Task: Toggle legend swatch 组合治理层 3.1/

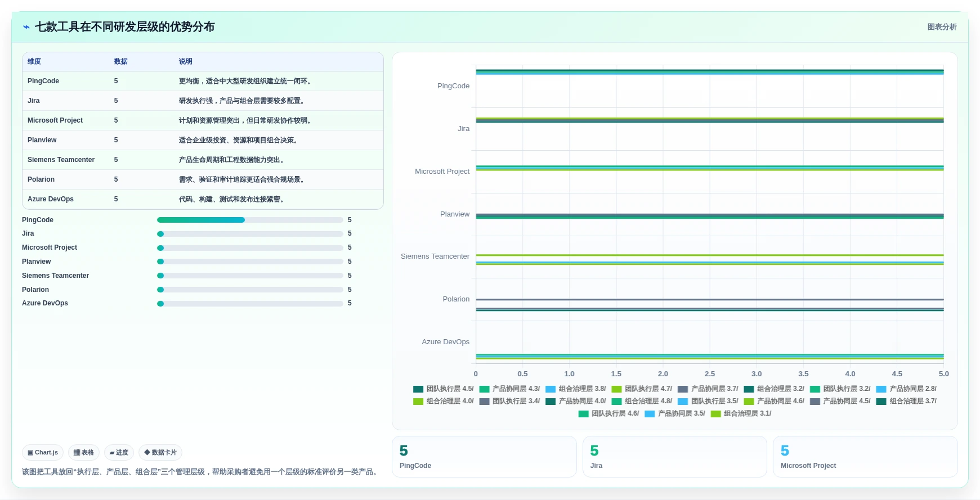Action: point(716,413)
